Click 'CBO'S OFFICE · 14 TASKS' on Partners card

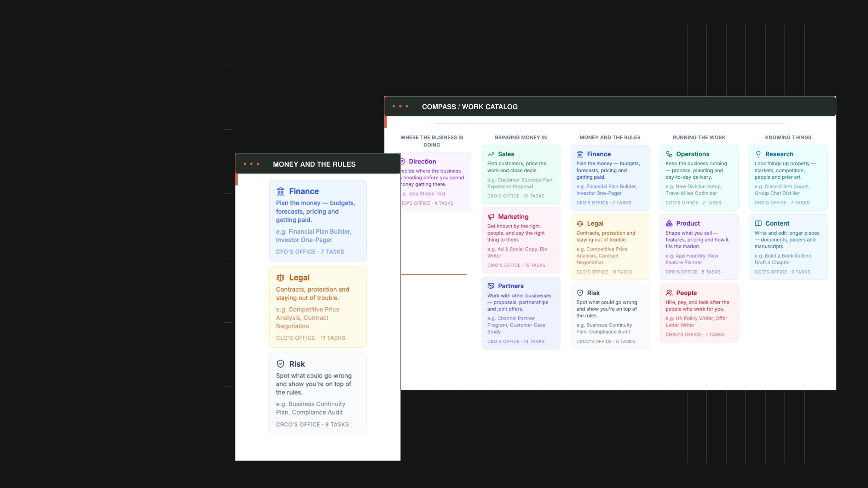pyautogui.click(x=516, y=342)
